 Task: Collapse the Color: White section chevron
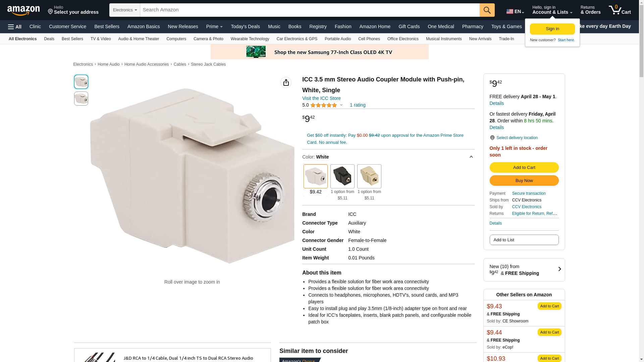471,157
